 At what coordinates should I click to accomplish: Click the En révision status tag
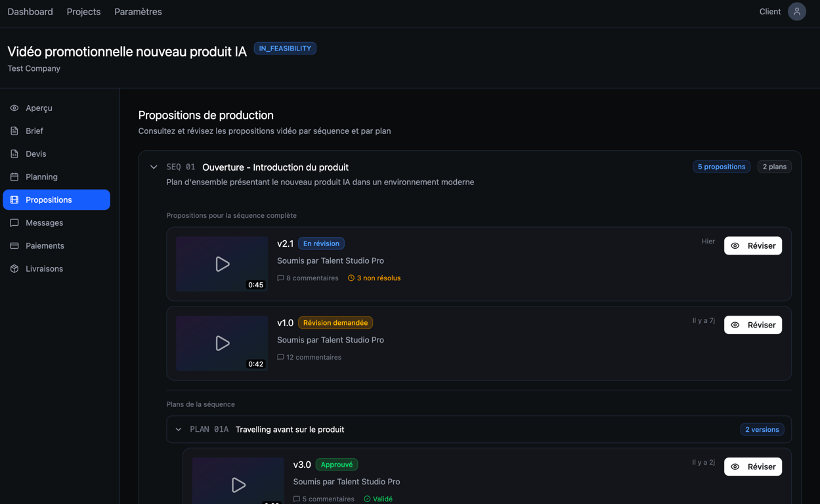click(x=321, y=243)
